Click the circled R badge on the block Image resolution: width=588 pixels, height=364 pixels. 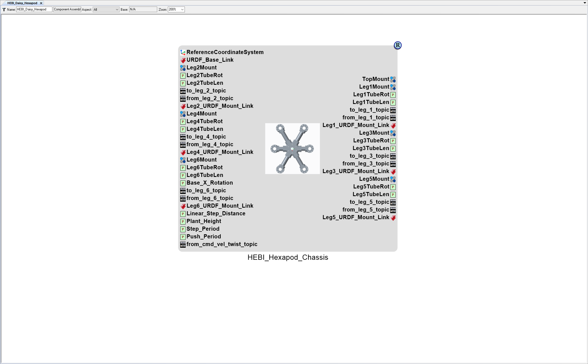coord(397,45)
